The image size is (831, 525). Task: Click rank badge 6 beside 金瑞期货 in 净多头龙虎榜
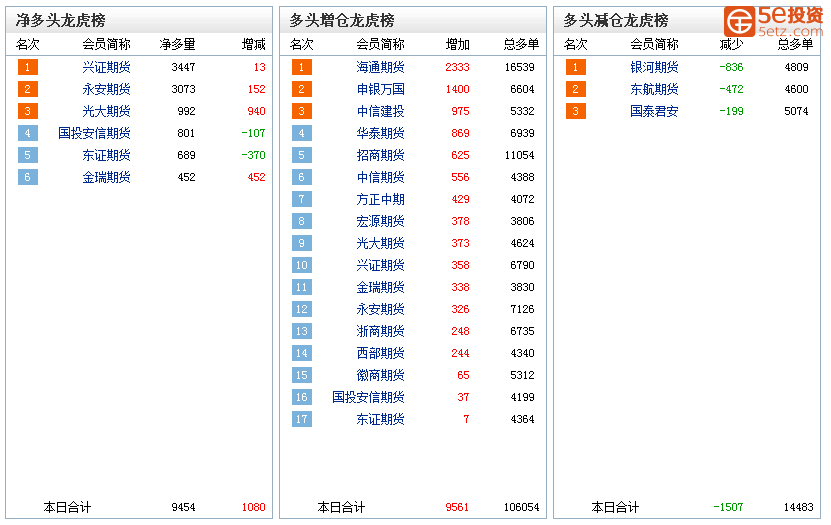28,177
